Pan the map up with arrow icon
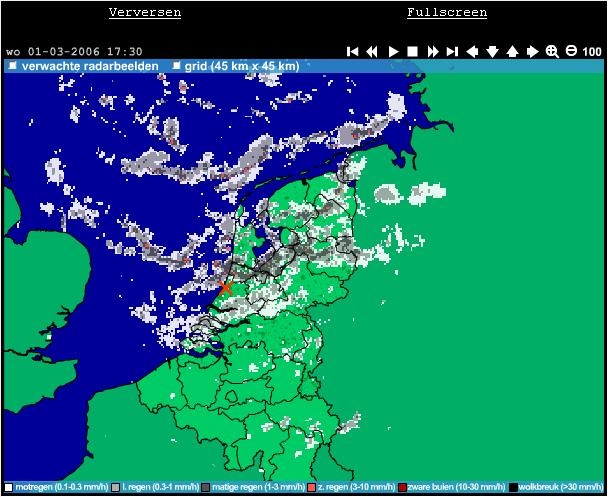This screenshot has height=497, width=608. coord(512,51)
